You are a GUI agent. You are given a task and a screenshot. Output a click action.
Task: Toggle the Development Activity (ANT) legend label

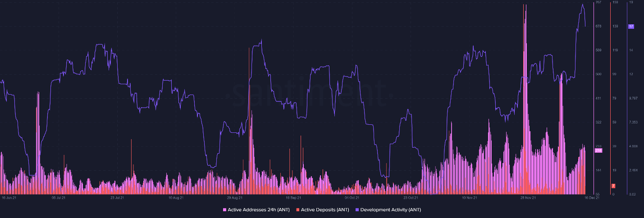point(390,210)
